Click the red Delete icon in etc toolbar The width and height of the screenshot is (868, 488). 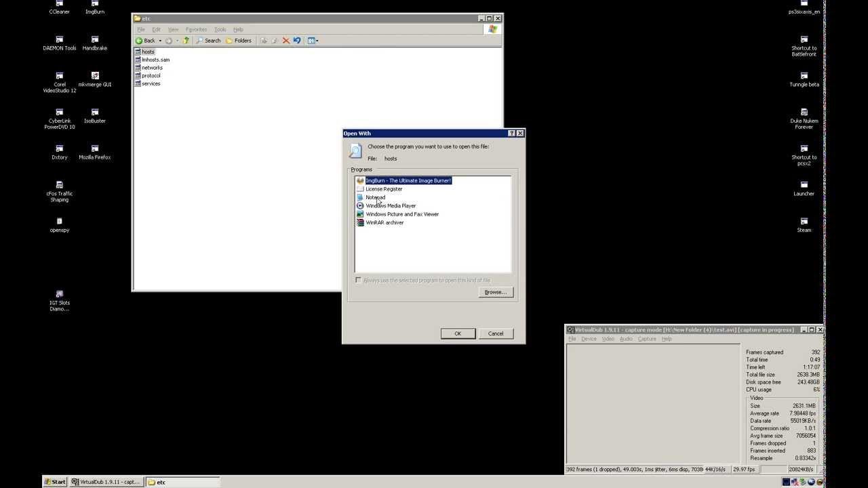point(286,41)
